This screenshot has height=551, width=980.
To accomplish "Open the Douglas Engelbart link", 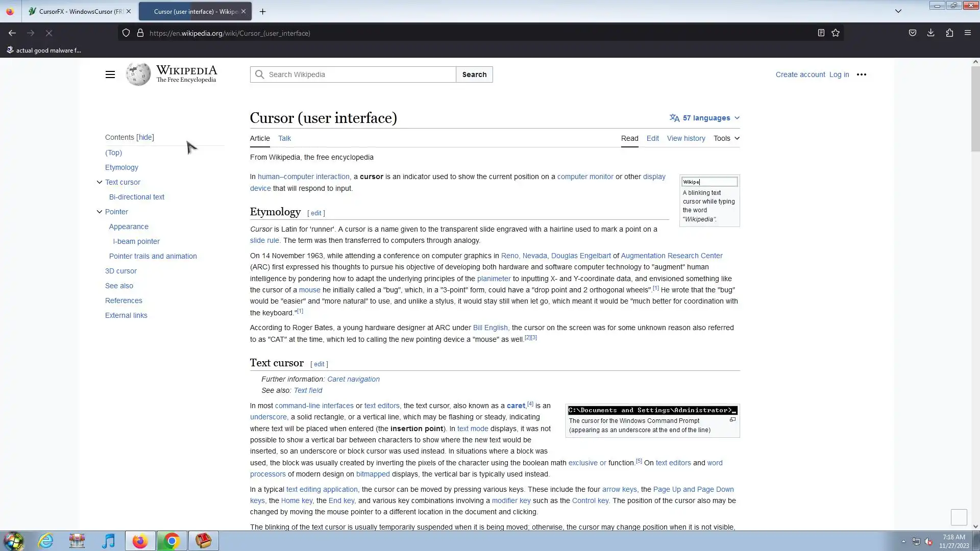I will coord(580,256).
